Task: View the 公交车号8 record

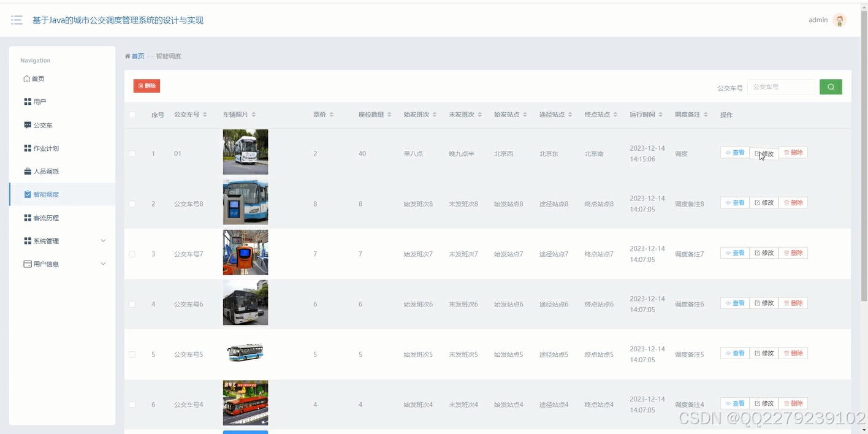Action: [x=734, y=203]
